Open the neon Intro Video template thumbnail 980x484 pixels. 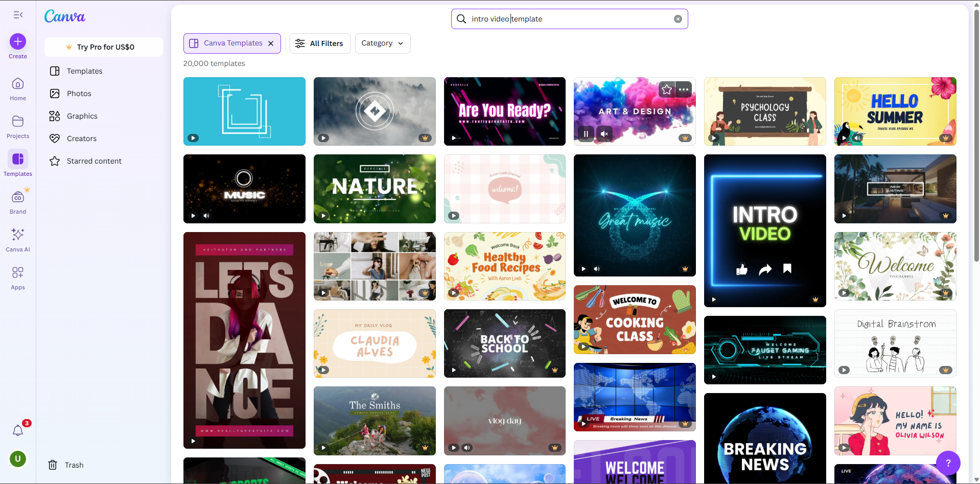point(764,230)
